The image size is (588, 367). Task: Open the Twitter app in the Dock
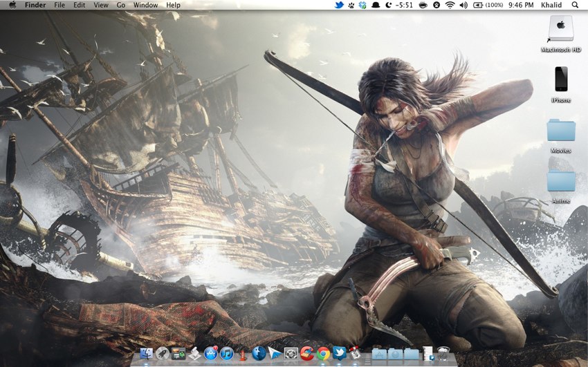tap(340, 353)
